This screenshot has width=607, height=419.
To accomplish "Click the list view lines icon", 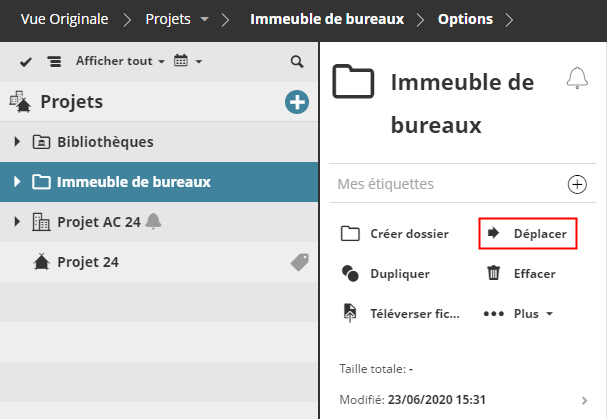I will tap(54, 62).
